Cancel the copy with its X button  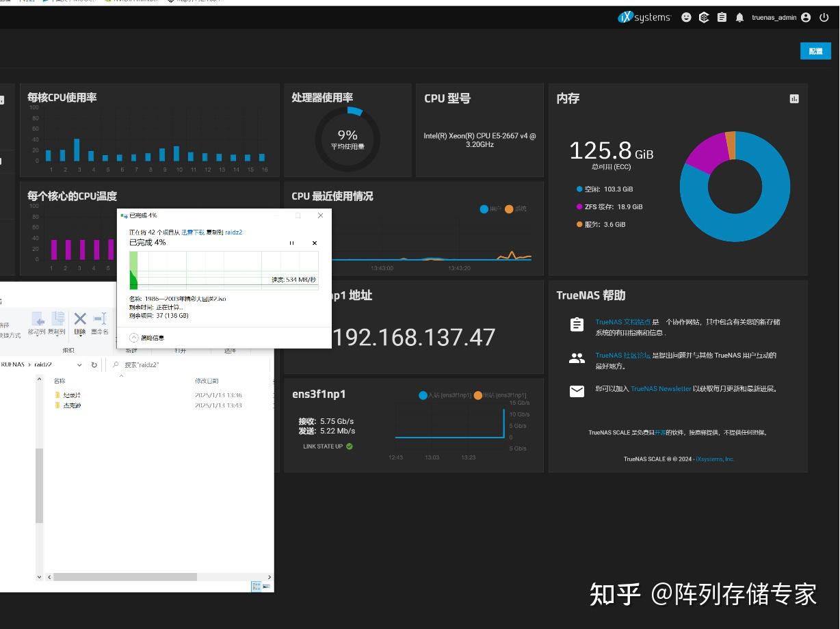[314, 243]
